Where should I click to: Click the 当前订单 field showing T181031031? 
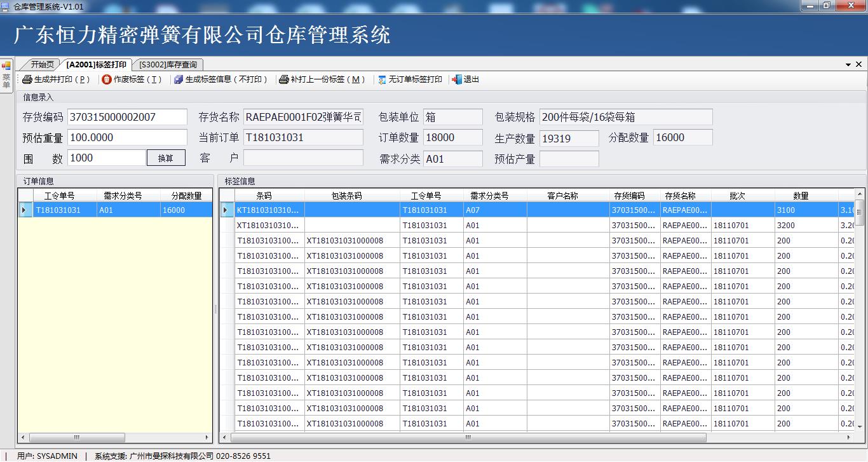[x=303, y=137]
